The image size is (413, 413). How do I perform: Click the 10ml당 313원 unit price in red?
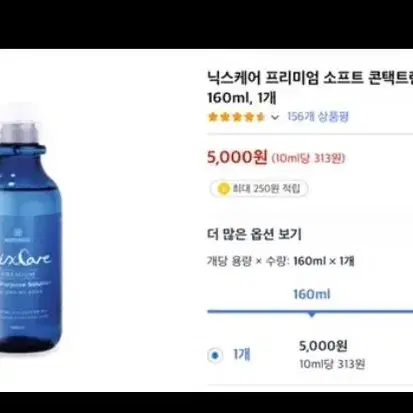point(308,158)
